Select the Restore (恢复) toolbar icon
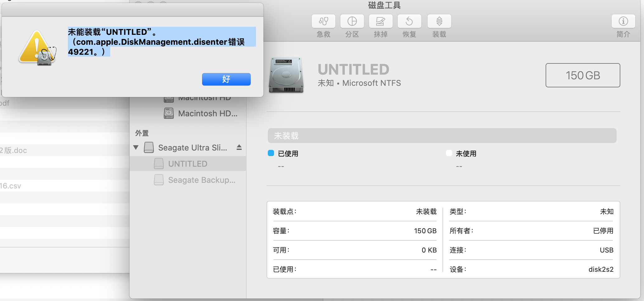644x301 pixels. pyautogui.click(x=409, y=21)
